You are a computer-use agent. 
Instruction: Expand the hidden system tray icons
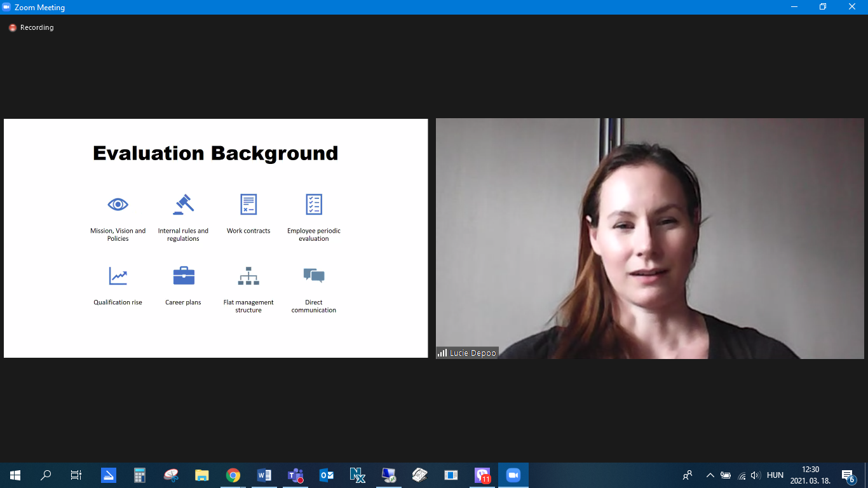pos(710,475)
